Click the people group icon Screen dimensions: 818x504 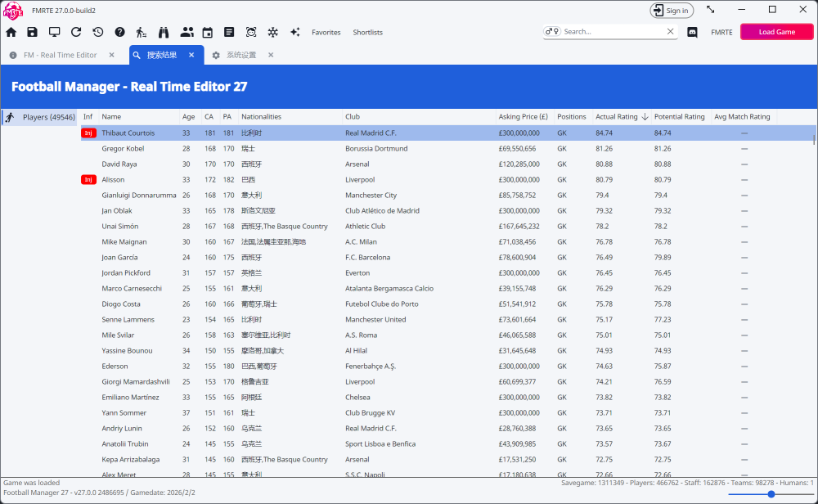(187, 33)
